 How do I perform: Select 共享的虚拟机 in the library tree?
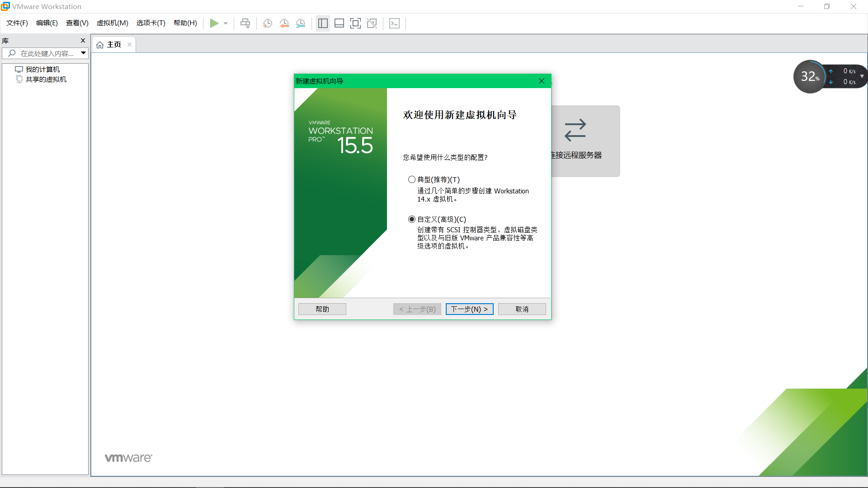tap(46, 79)
